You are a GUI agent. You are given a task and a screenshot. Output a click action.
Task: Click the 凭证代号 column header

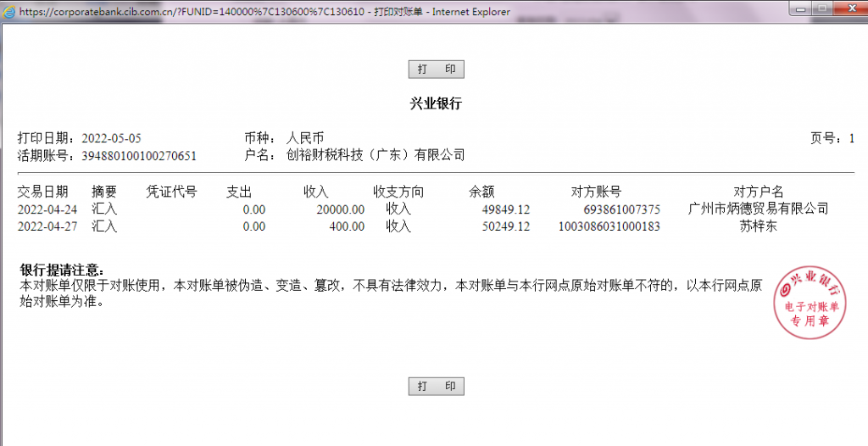[171, 192]
